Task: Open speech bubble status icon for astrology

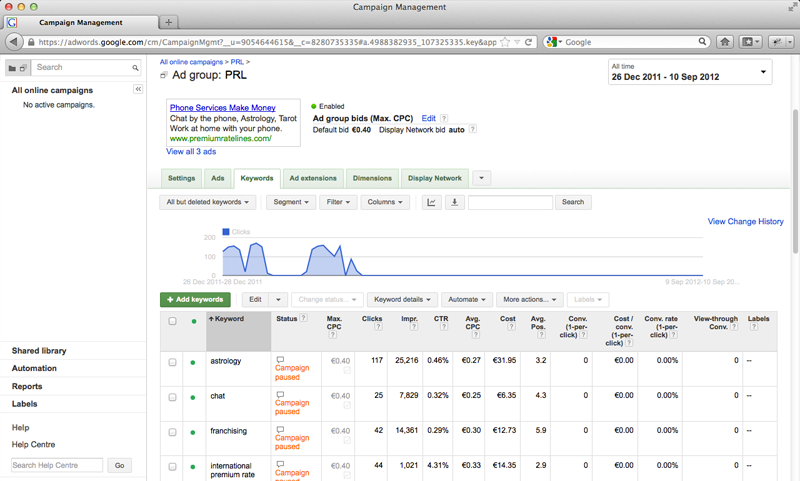Action: [280, 360]
